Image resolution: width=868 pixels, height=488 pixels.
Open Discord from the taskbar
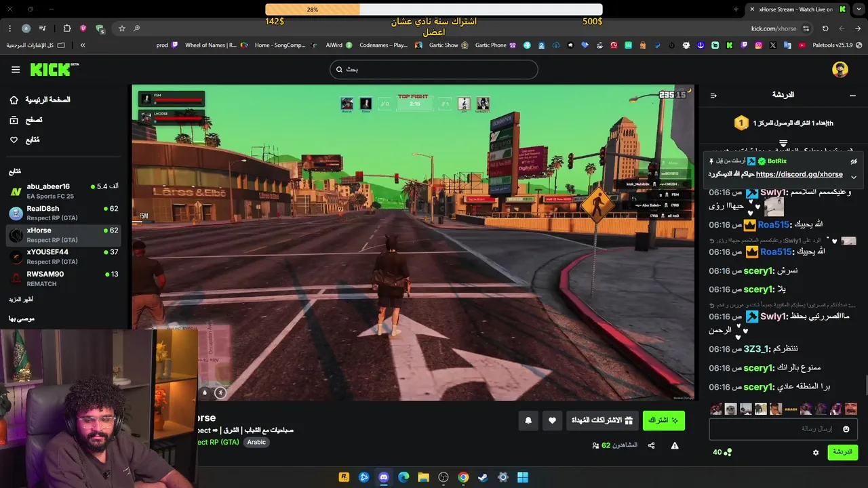coord(383,477)
